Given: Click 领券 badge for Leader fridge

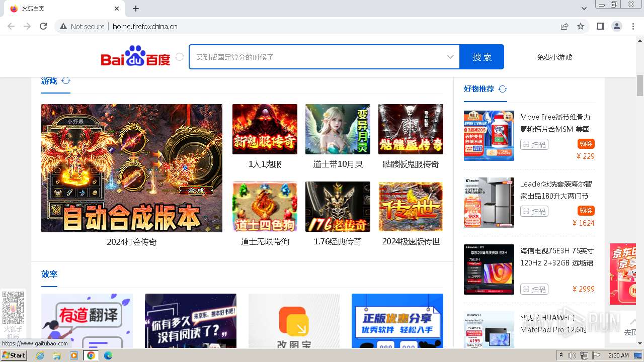Looking at the screenshot, I should point(586,211).
